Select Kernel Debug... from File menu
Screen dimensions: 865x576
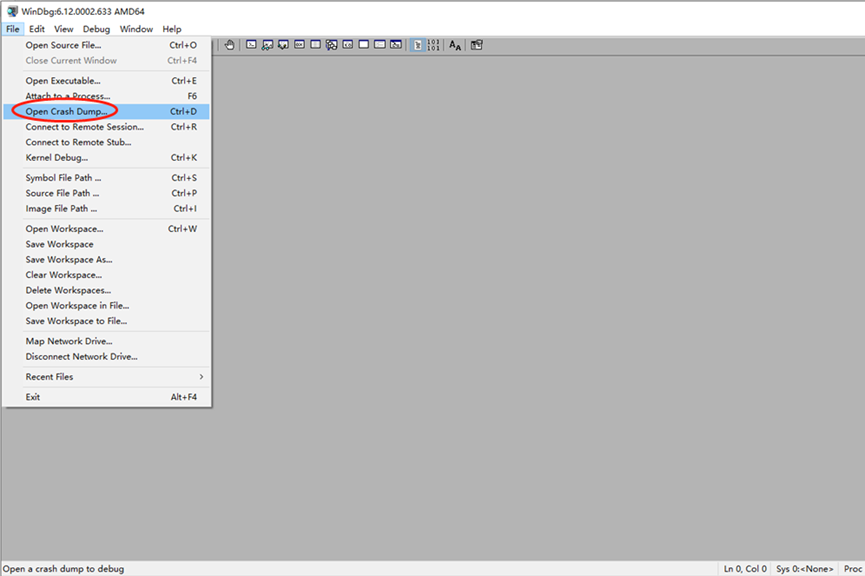56,158
